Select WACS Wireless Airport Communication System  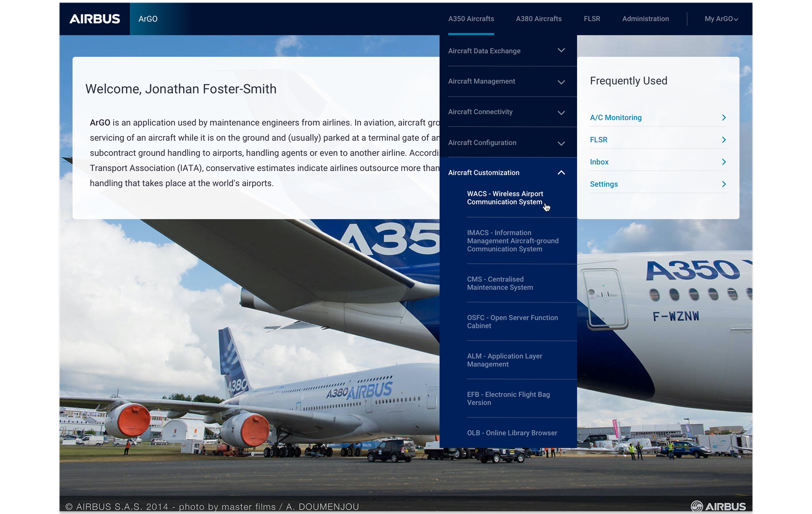(505, 198)
